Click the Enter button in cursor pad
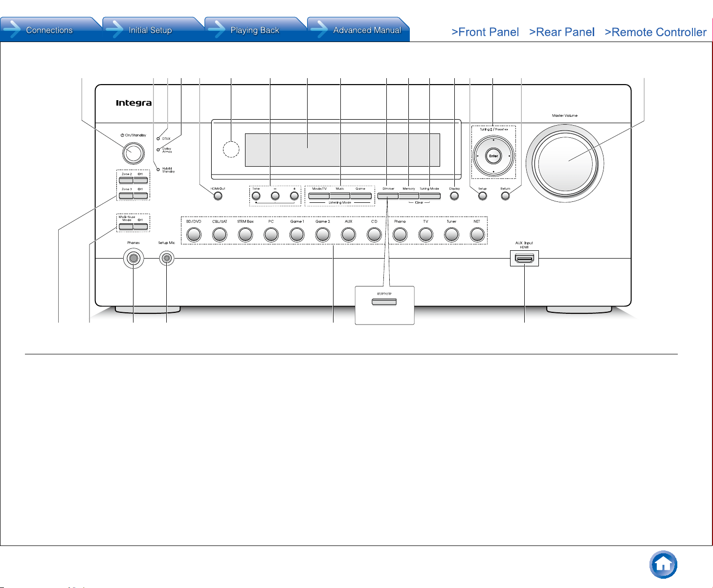 coord(493,156)
